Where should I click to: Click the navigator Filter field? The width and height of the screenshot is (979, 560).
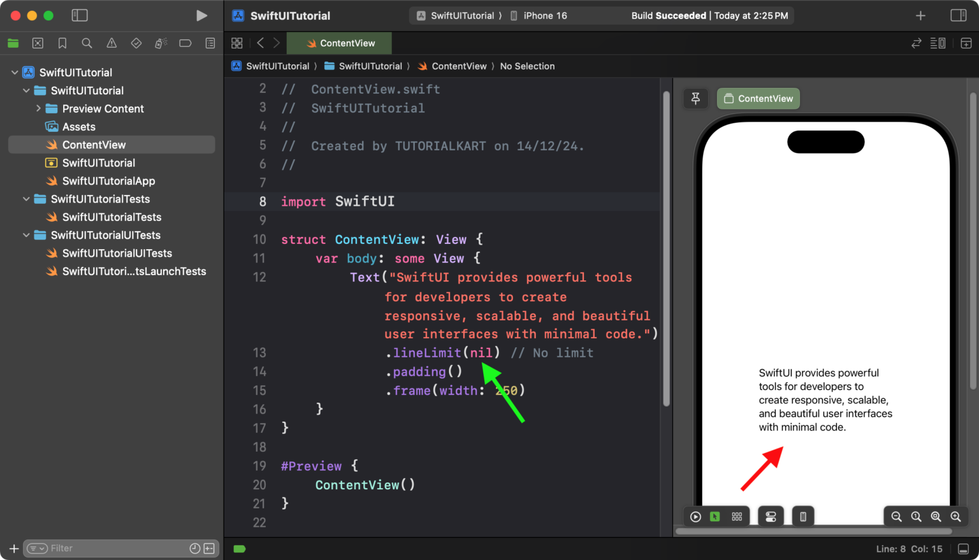[121, 549]
